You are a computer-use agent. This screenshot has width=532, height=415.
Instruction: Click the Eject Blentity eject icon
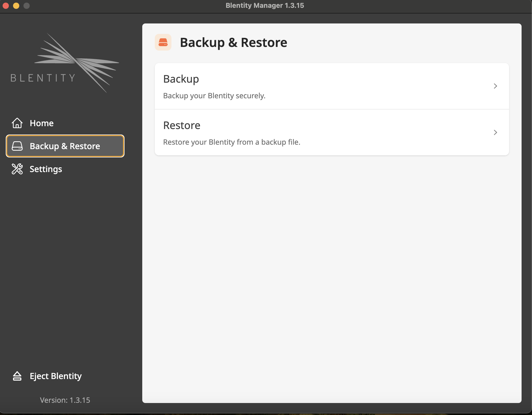17,376
